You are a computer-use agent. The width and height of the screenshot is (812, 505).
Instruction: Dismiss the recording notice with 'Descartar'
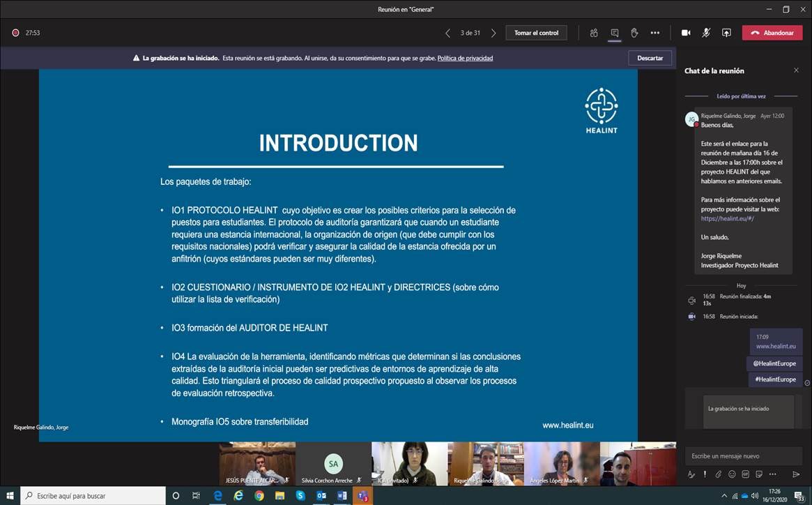(650, 58)
